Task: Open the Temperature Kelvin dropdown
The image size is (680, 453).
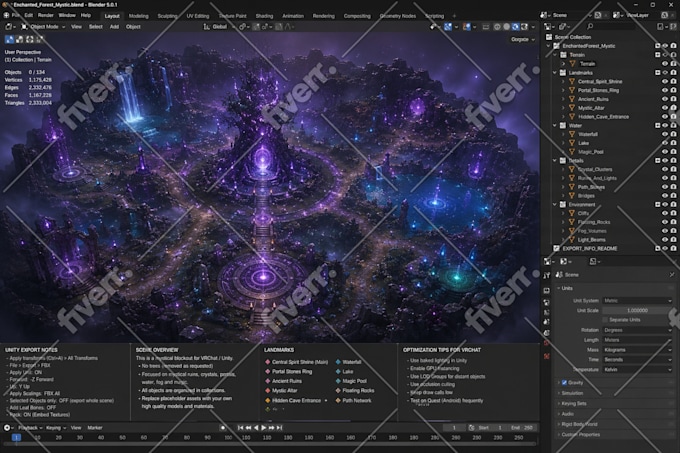Action: pyautogui.click(x=638, y=370)
